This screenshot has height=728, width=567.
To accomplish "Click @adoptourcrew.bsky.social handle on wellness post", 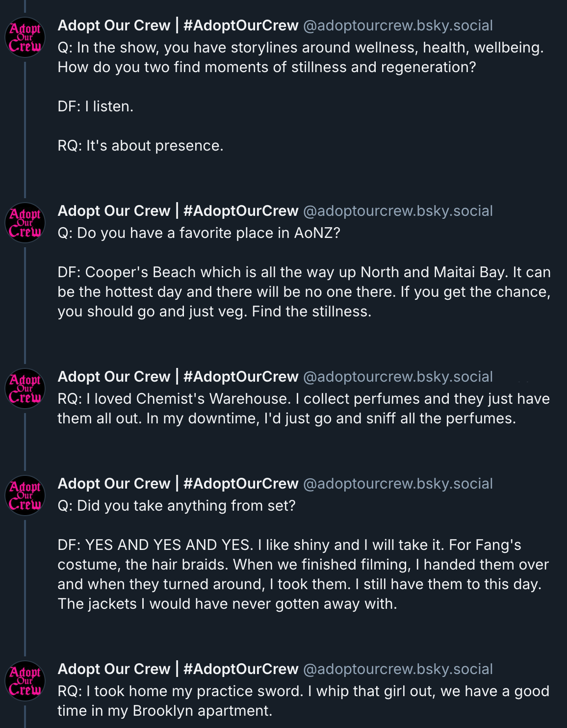I will (398, 26).
